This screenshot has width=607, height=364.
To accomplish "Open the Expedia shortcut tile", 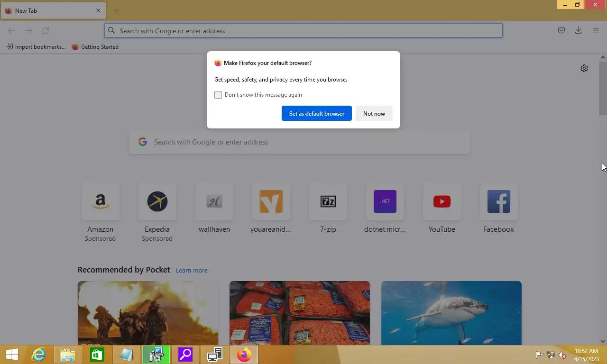I will pyautogui.click(x=157, y=201).
